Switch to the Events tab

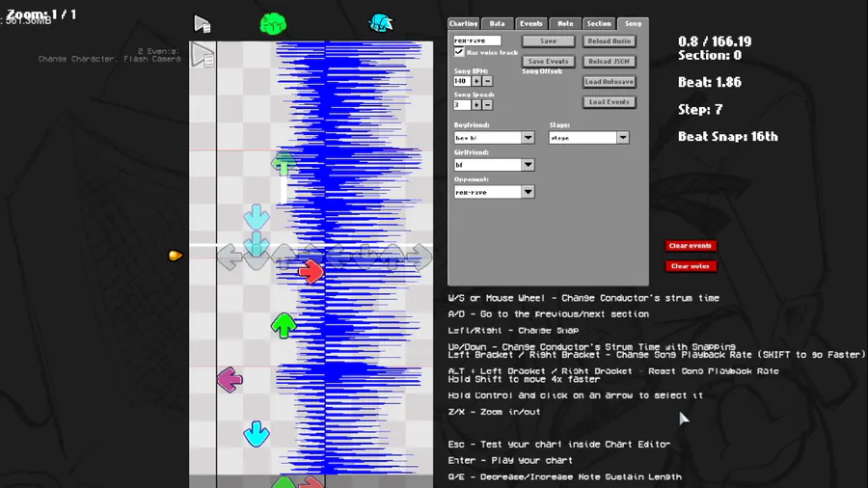530,23
